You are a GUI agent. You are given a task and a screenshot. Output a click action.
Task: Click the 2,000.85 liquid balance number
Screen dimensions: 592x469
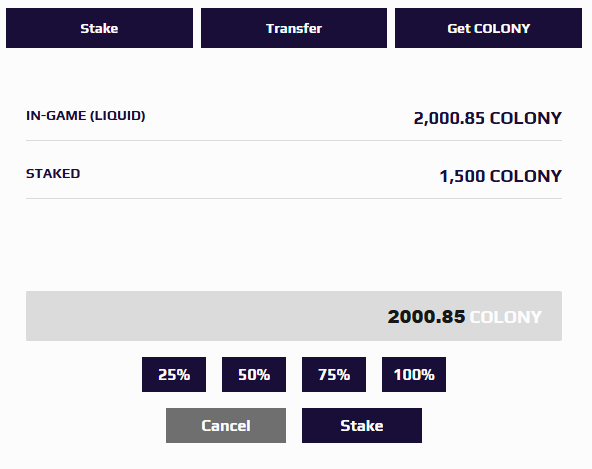pos(449,119)
